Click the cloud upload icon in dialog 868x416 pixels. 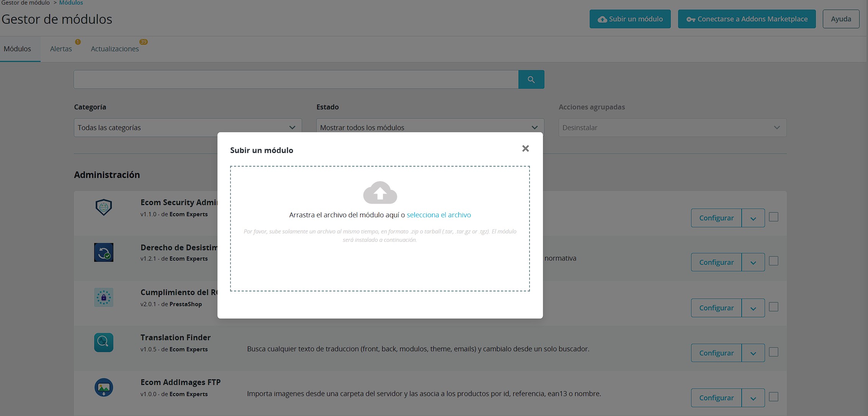380,193
